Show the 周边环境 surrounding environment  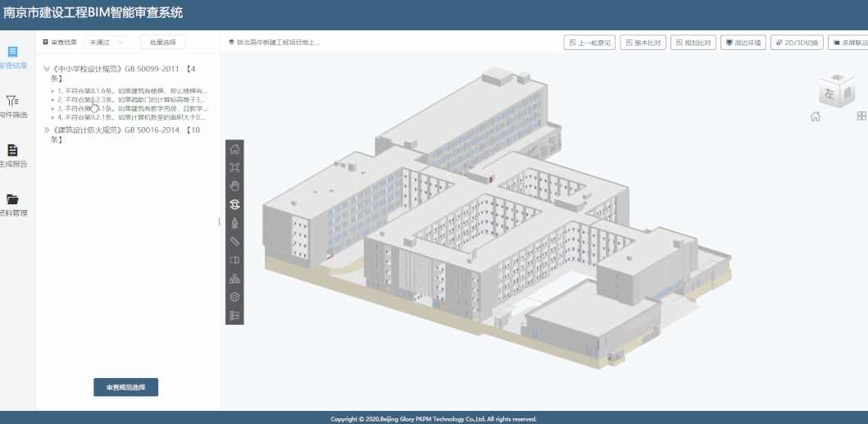click(743, 43)
